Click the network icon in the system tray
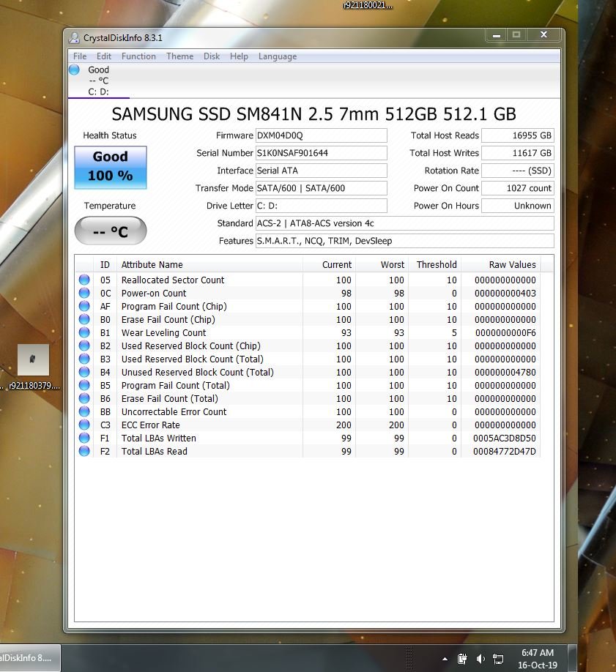The image size is (616, 672). pos(498,659)
